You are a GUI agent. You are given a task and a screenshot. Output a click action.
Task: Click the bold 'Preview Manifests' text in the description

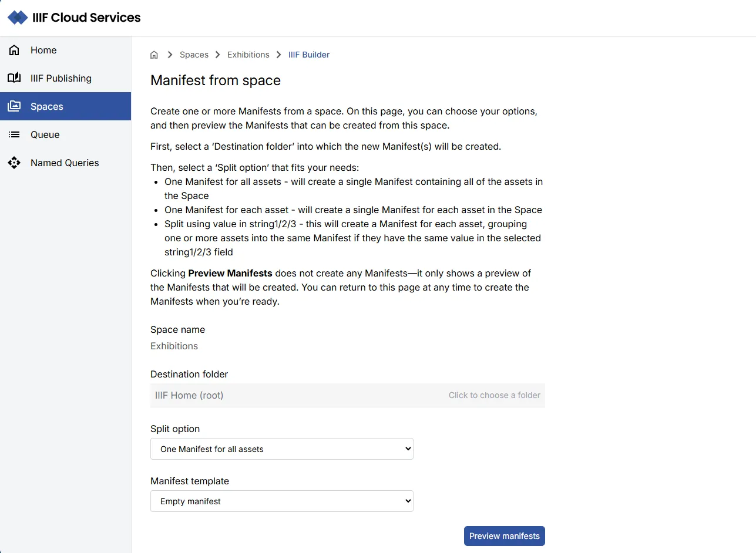(x=230, y=273)
